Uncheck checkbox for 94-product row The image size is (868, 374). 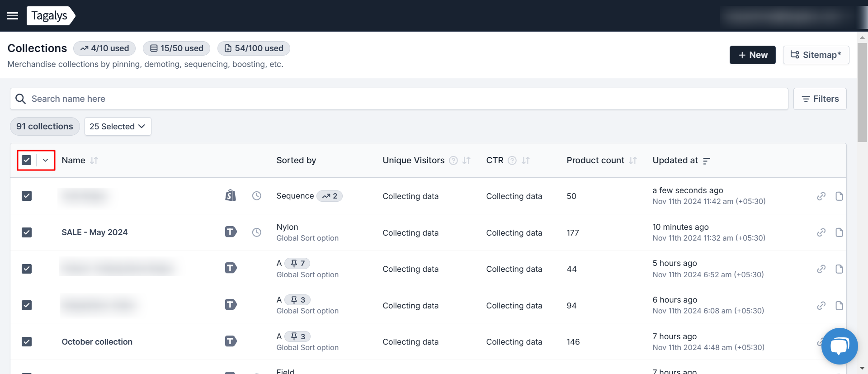coord(27,305)
